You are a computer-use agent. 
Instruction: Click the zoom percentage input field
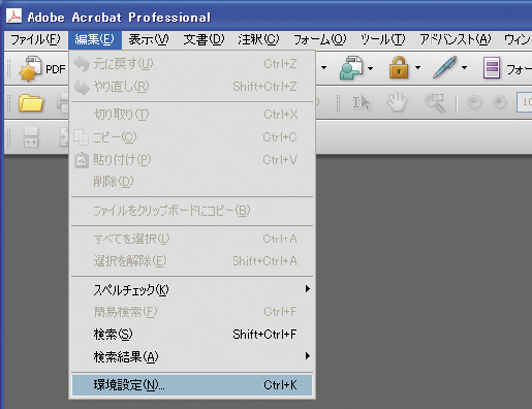524,102
